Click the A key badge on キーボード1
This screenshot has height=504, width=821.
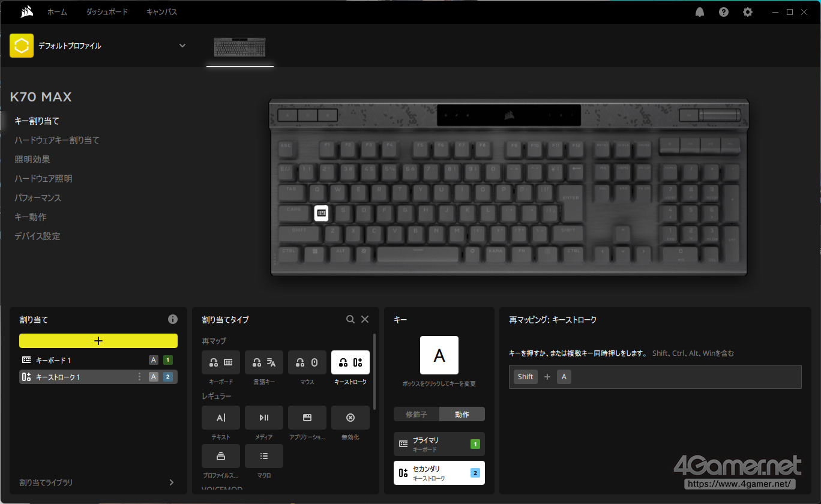coord(154,360)
